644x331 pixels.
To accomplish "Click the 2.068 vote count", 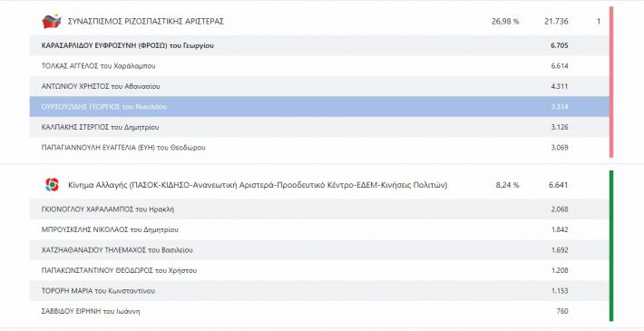I will click(560, 209).
